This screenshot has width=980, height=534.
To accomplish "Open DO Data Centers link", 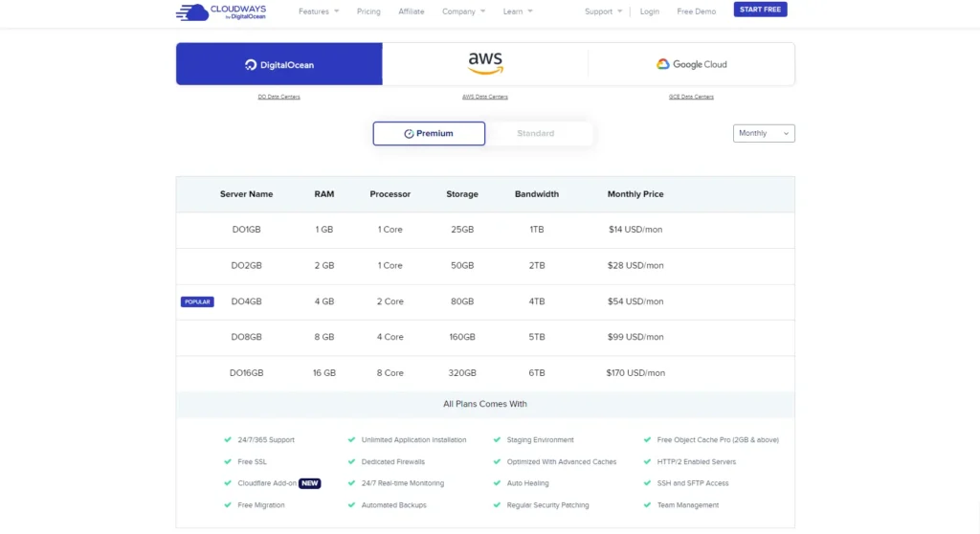I will (x=278, y=97).
